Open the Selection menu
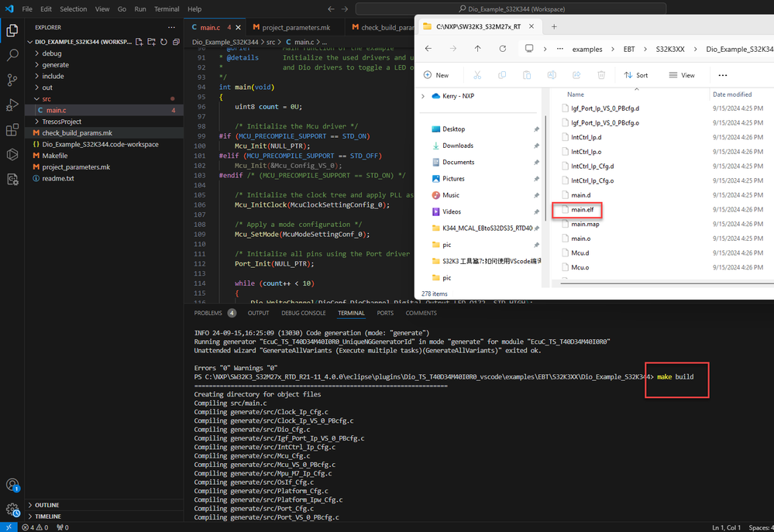Viewport: 774px width, 532px height. pyautogui.click(x=73, y=9)
